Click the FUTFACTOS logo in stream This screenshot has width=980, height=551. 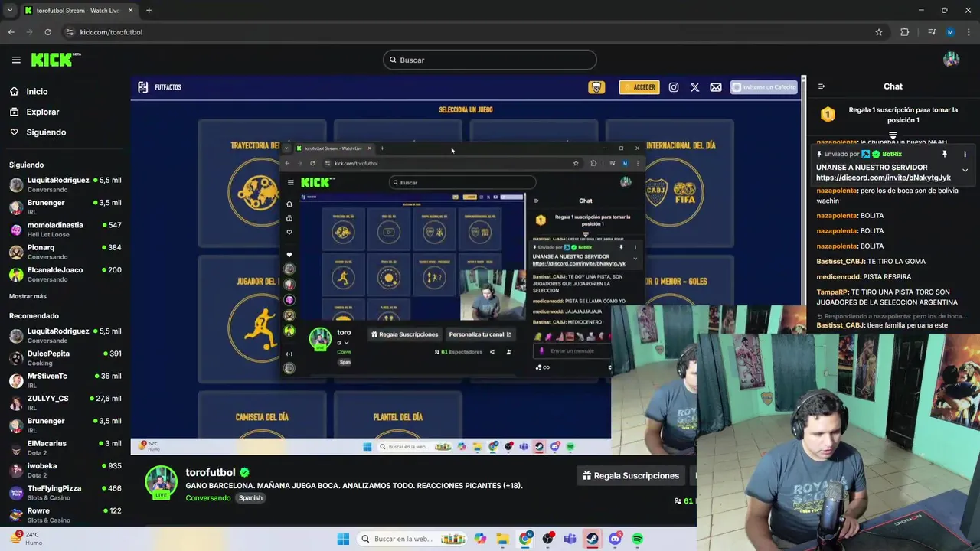click(159, 87)
